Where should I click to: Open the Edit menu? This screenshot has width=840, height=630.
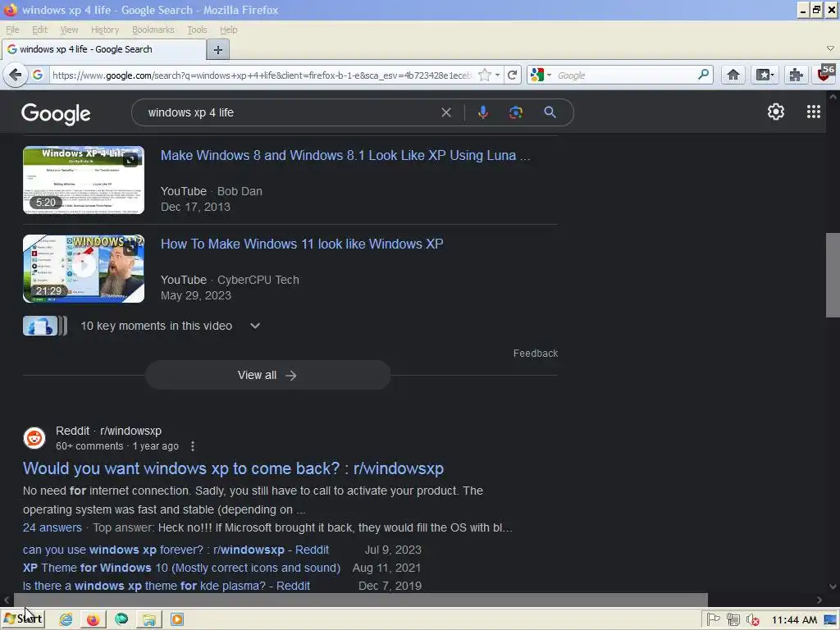tap(39, 30)
